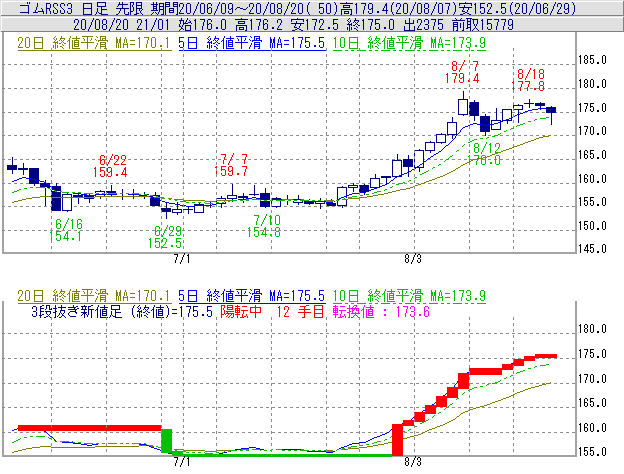Click the 8/3 date label under lower chart
This screenshot has height=474, width=624.
[413, 462]
